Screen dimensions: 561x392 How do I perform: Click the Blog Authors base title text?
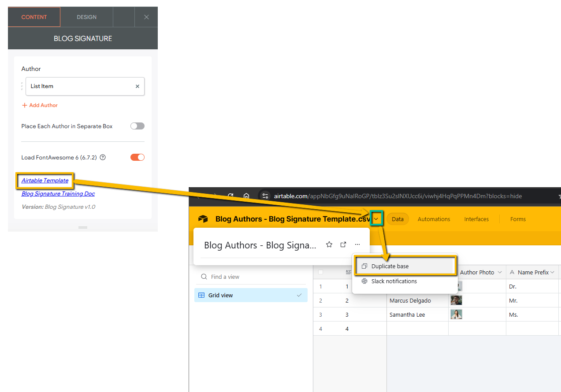tap(293, 219)
